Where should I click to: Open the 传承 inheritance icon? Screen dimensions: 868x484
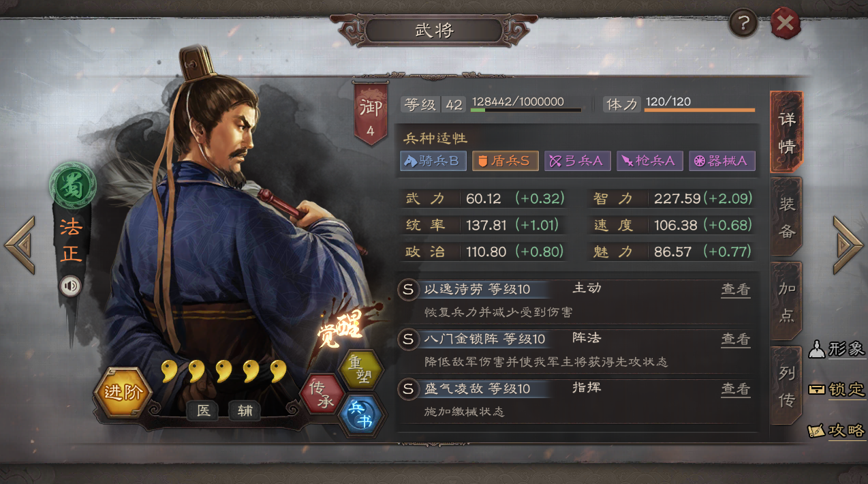321,394
